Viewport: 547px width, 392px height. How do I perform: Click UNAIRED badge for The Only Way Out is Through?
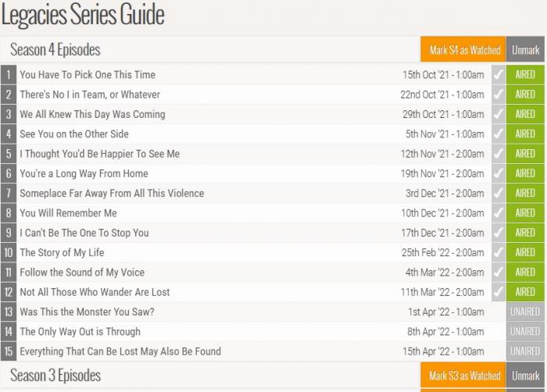[x=525, y=332]
